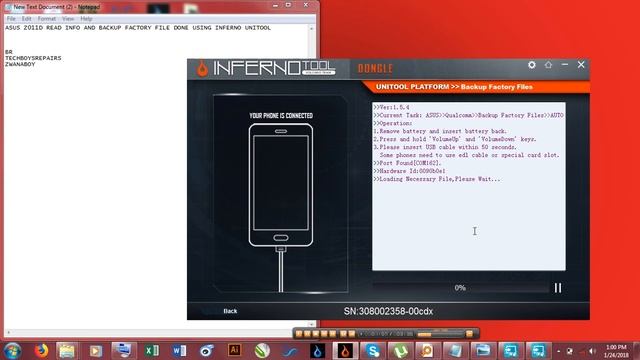This screenshot has height=360, width=640.
Task: Click the Notepad vertical scrollbar up arrow
Action: (311, 29)
